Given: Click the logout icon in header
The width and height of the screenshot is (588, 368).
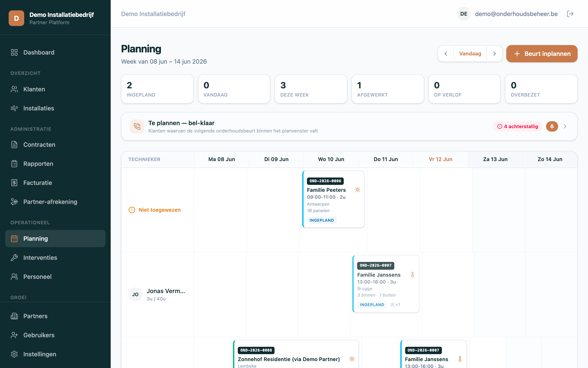Looking at the screenshot, I should point(570,14).
